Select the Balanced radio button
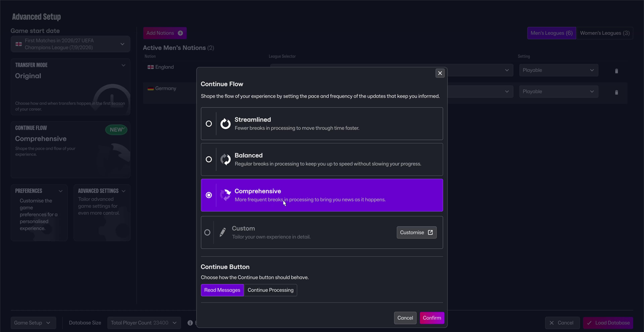 coord(209,159)
